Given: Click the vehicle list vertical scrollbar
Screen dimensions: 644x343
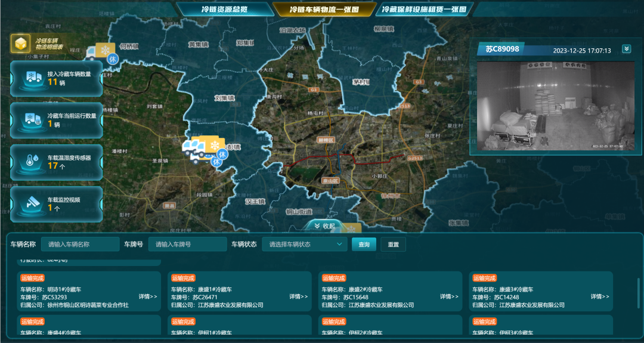Looking at the screenshot, I should 637,292.
